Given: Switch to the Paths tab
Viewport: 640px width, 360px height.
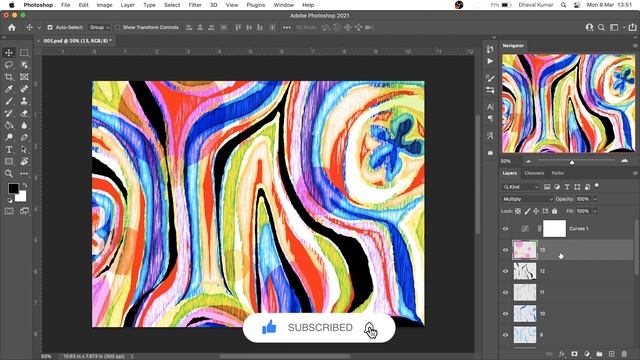Looking at the screenshot, I should point(558,173).
